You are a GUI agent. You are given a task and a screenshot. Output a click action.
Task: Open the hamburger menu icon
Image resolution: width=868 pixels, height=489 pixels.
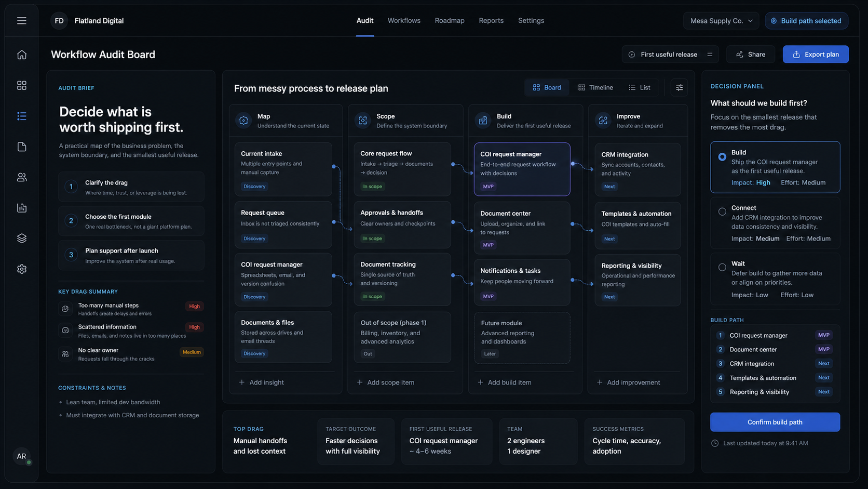[x=21, y=21]
